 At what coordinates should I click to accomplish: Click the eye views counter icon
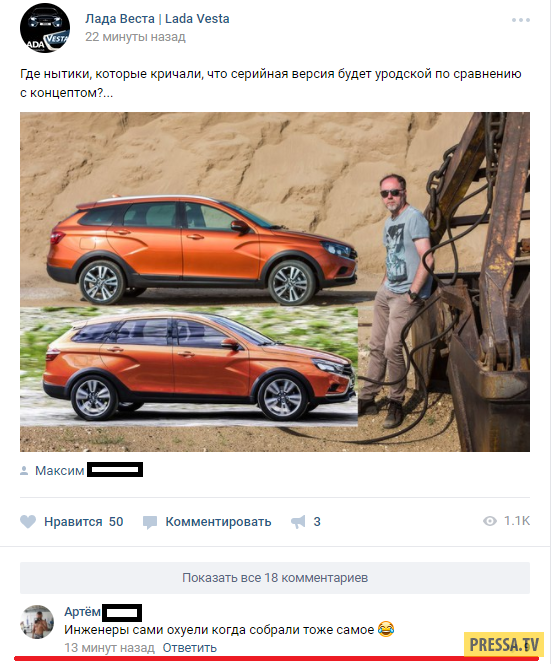[x=490, y=521]
